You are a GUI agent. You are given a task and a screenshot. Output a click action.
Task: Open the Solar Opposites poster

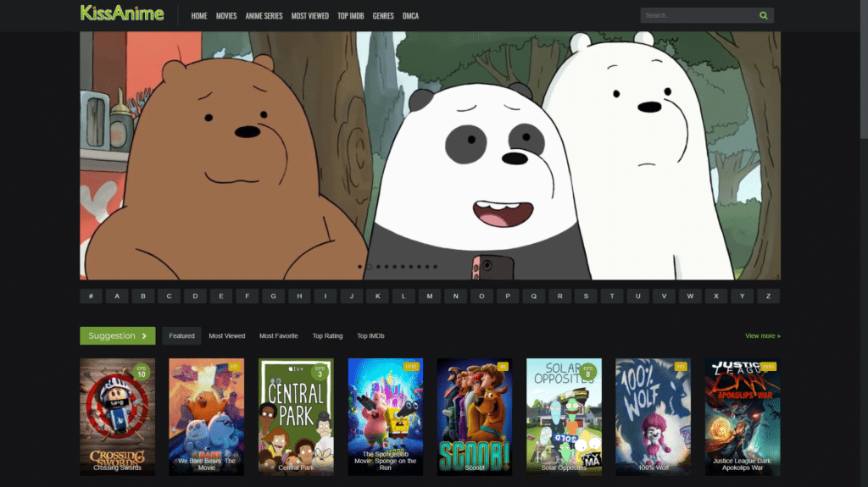tap(564, 417)
